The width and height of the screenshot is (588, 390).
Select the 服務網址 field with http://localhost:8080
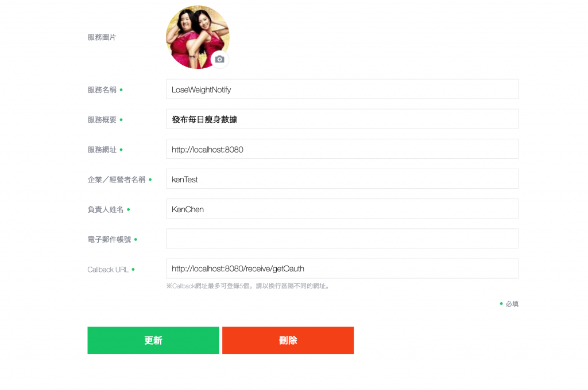[x=342, y=149]
